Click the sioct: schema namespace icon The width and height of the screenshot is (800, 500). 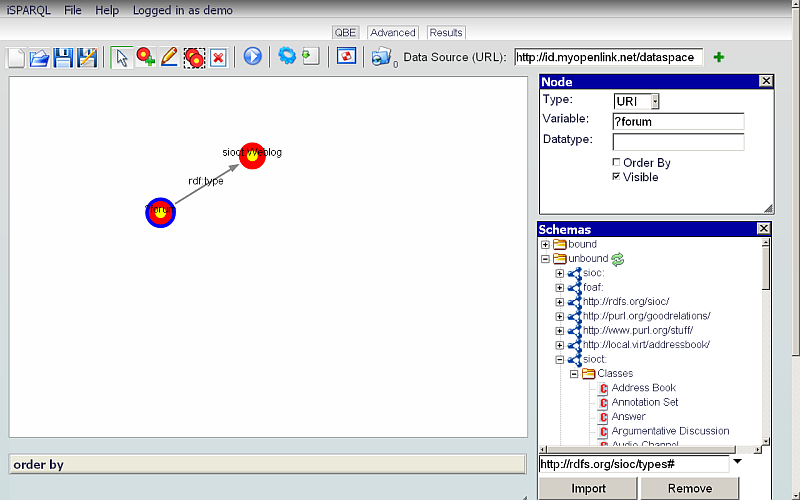[574, 360]
